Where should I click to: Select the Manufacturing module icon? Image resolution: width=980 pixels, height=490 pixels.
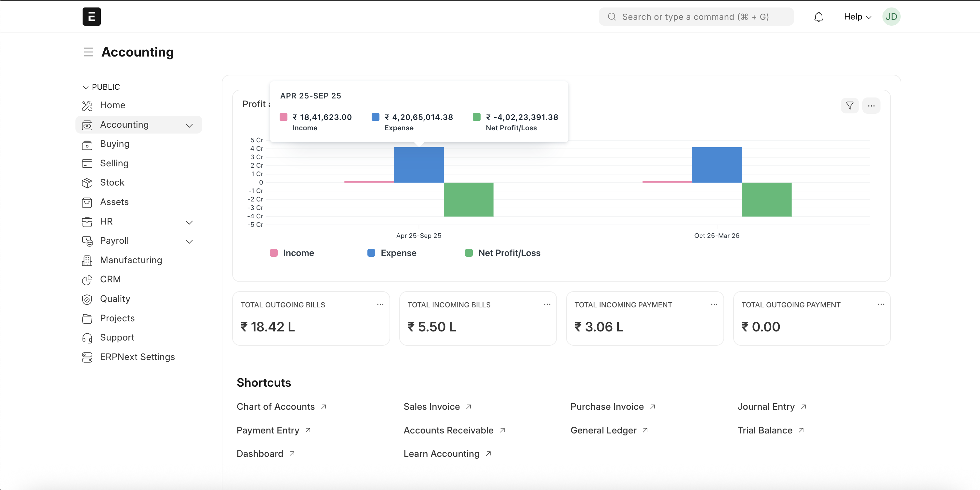(87, 260)
